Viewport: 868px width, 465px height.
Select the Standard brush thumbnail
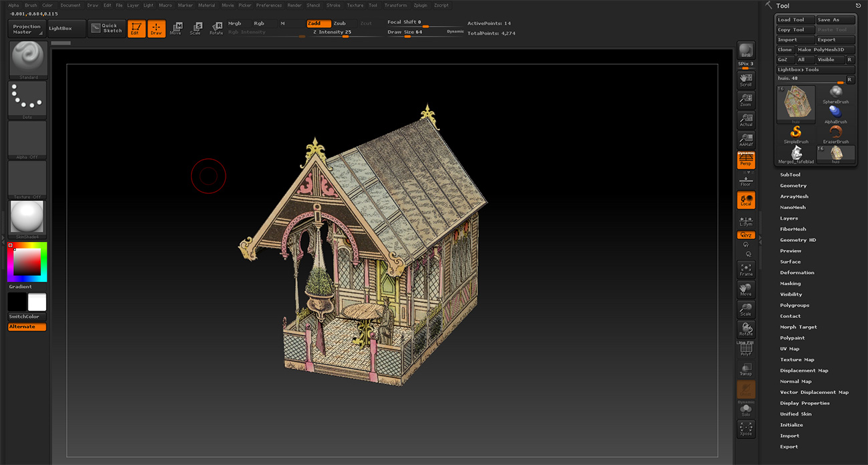coord(27,60)
